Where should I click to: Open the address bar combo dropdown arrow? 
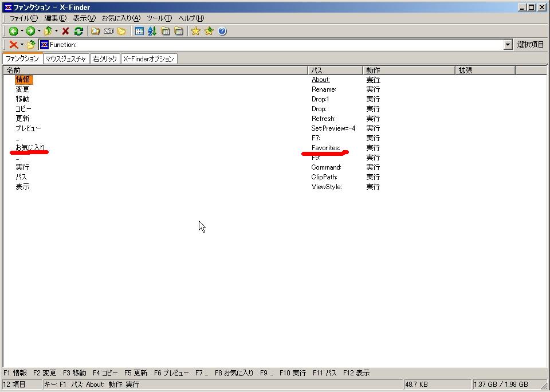508,45
